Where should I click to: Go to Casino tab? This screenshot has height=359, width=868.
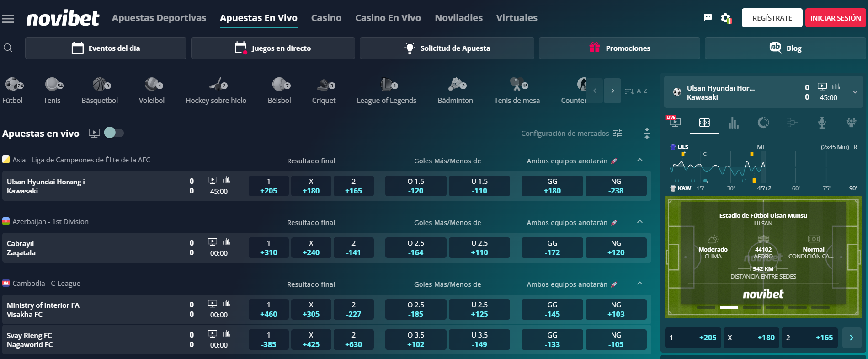click(x=326, y=18)
